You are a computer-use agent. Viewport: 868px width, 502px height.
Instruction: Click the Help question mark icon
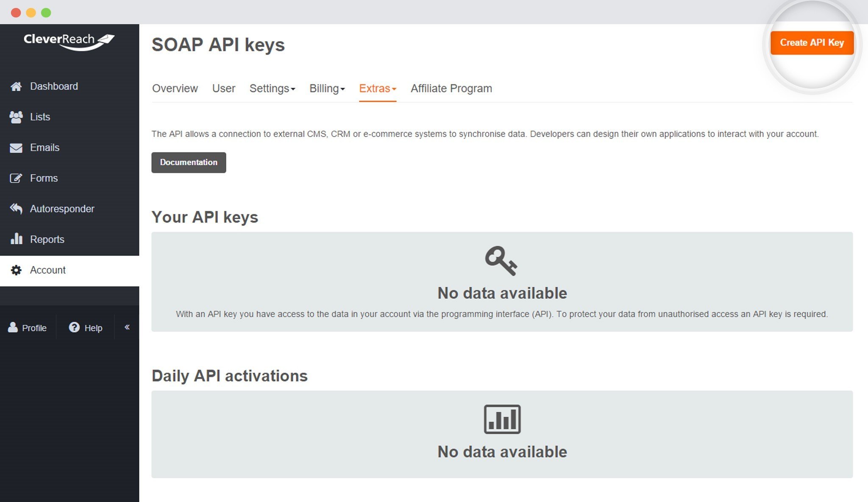[x=74, y=327]
